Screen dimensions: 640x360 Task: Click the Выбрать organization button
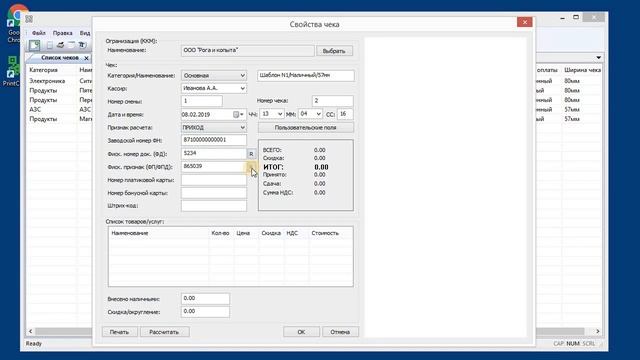334,51
